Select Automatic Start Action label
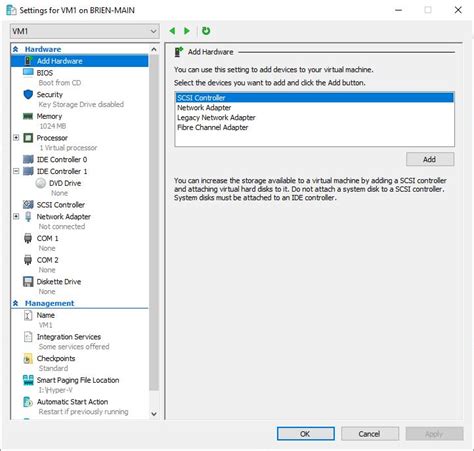This screenshot has width=474, height=451. [x=72, y=402]
